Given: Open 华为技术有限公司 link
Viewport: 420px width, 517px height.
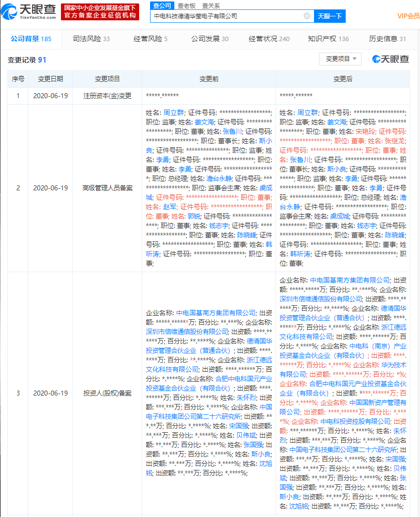Looking at the screenshot, I should pos(343,370).
